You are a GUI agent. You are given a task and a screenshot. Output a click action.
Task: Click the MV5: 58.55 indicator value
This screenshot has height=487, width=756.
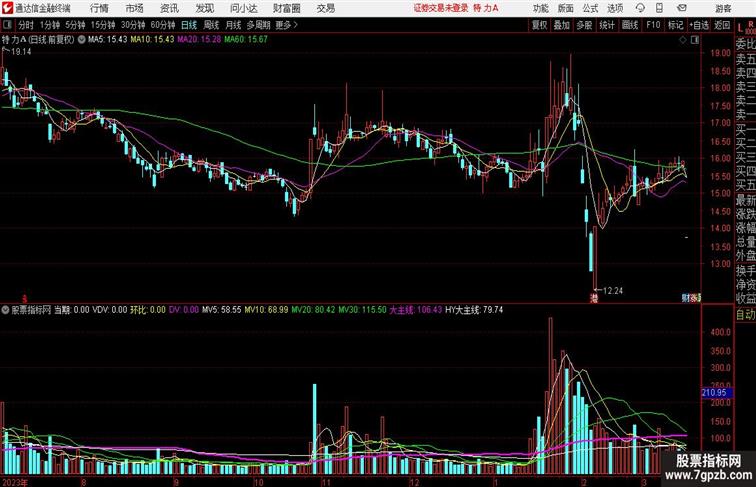click(x=221, y=310)
